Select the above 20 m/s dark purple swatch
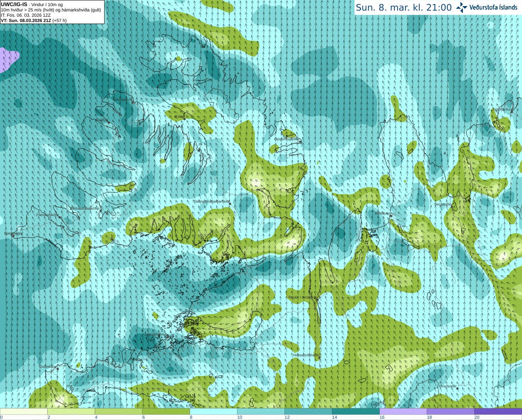 [x=498, y=411]
